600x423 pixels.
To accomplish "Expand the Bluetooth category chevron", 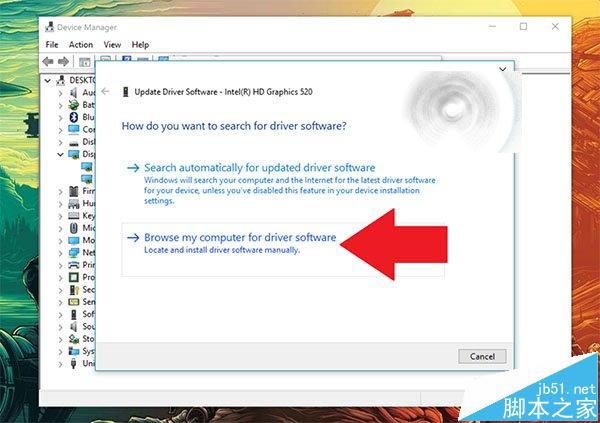I will point(60,118).
